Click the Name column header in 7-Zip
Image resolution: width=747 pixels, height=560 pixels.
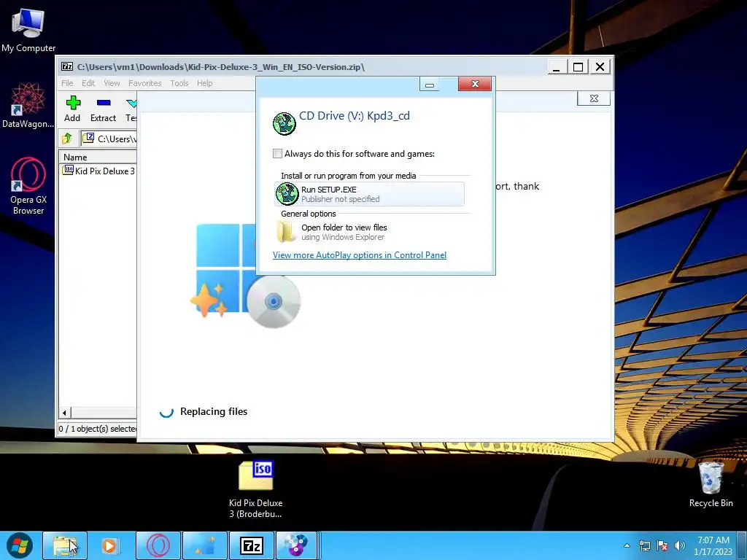pos(98,157)
